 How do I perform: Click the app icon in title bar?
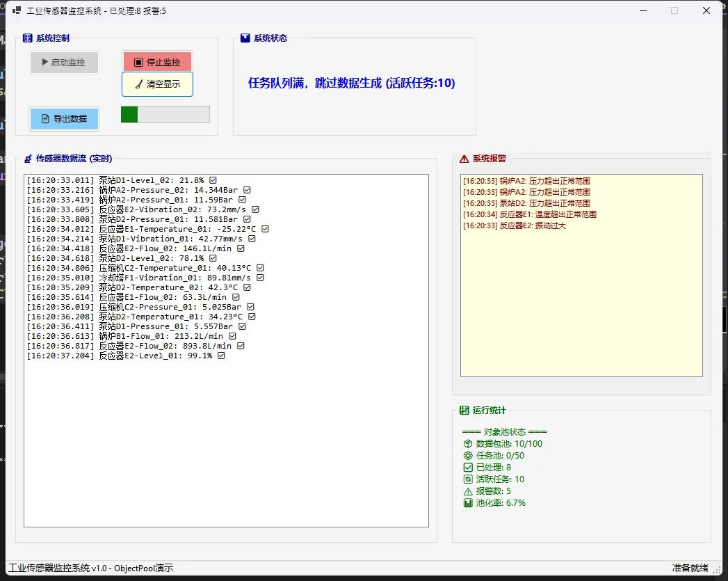[x=17, y=10]
